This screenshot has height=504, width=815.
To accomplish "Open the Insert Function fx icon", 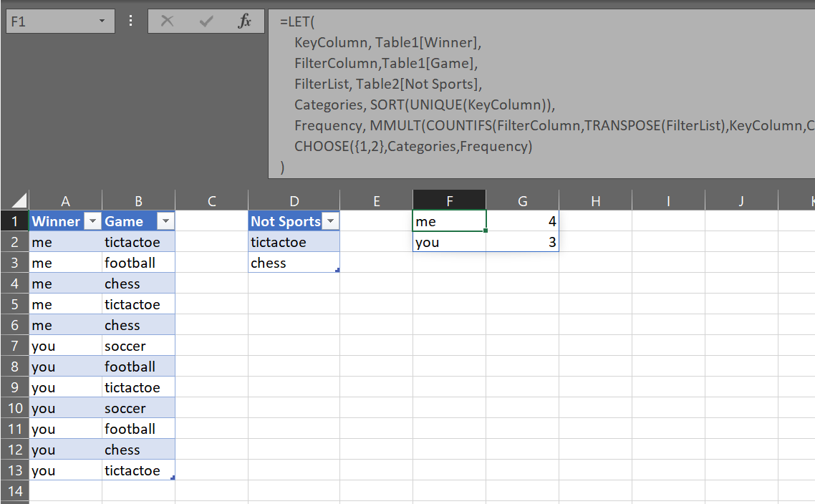I will click(x=244, y=21).
